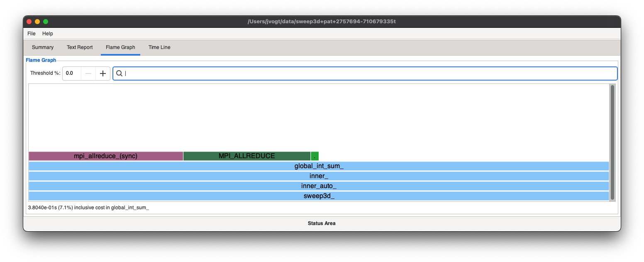Open the File menu
Image resolution: width=644 pixels, height=262 pixels.
pyautogui.click(x=32, y=34)
